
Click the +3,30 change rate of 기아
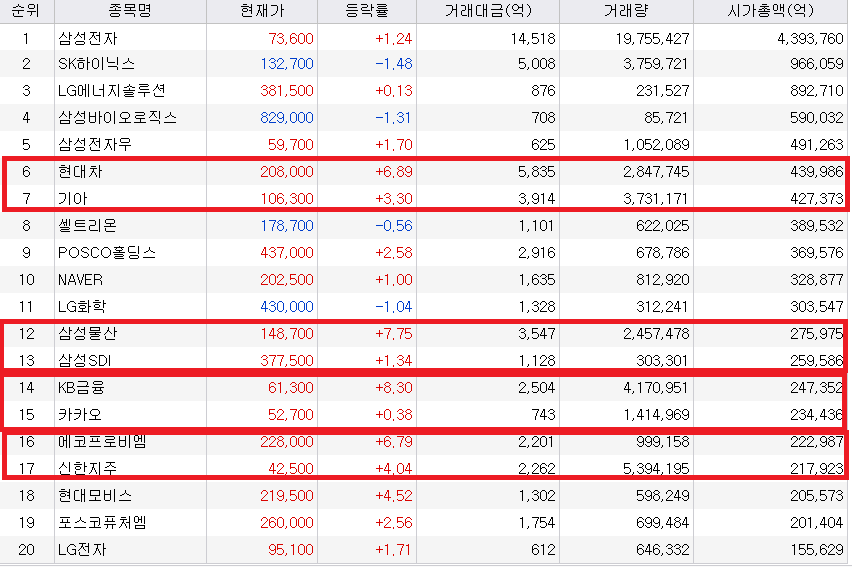coord(393,198)
